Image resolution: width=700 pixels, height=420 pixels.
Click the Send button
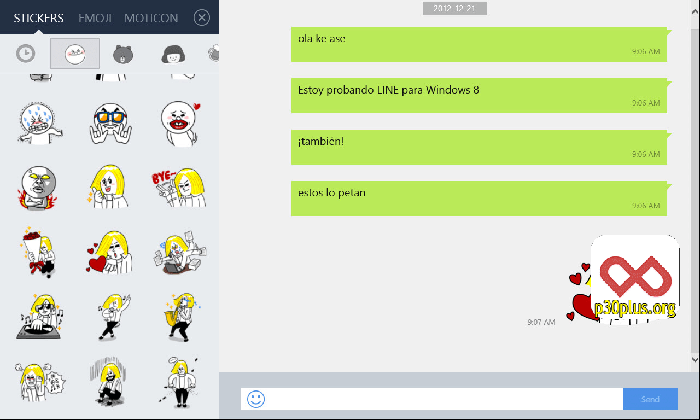click(x=650, y=399)
